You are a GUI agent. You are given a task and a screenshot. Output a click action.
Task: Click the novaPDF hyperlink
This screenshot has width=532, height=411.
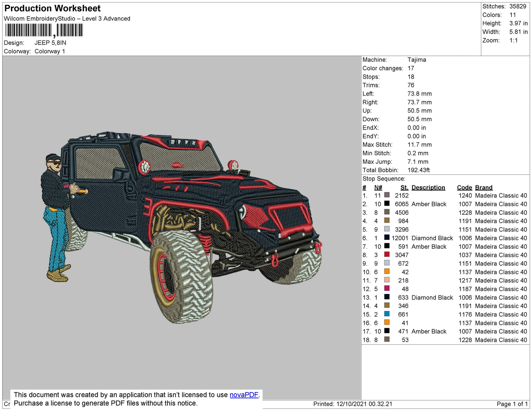[x=244, y=395]
